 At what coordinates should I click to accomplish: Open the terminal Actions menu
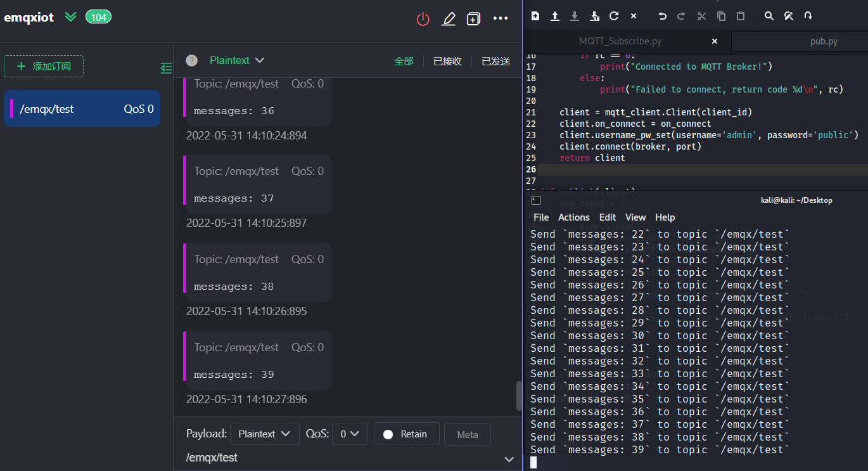point(574,217)
